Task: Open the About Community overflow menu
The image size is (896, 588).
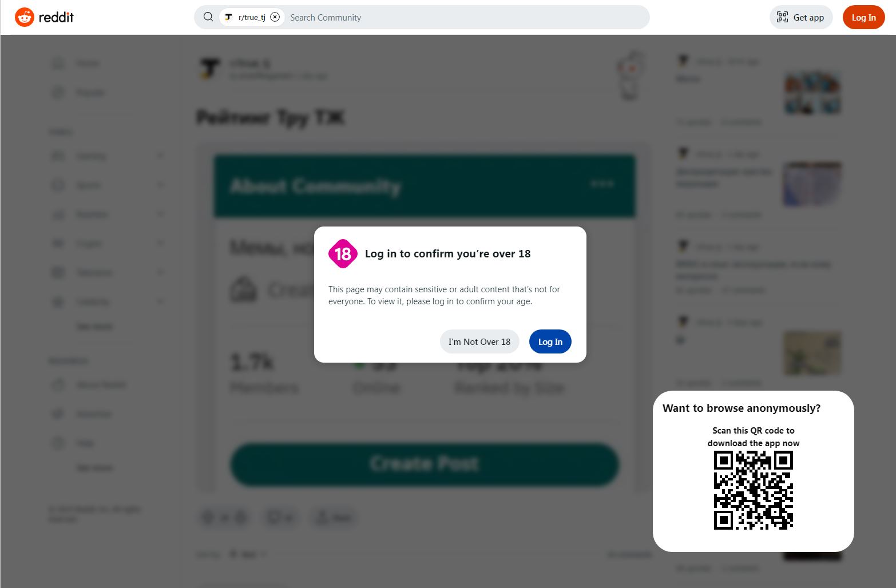Action: (602, 184)
